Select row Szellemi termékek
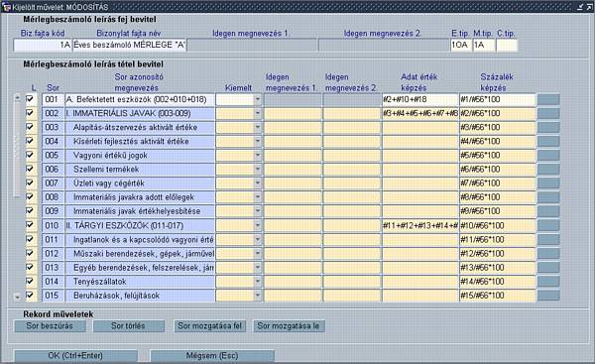595x364 pixels. 140,170
